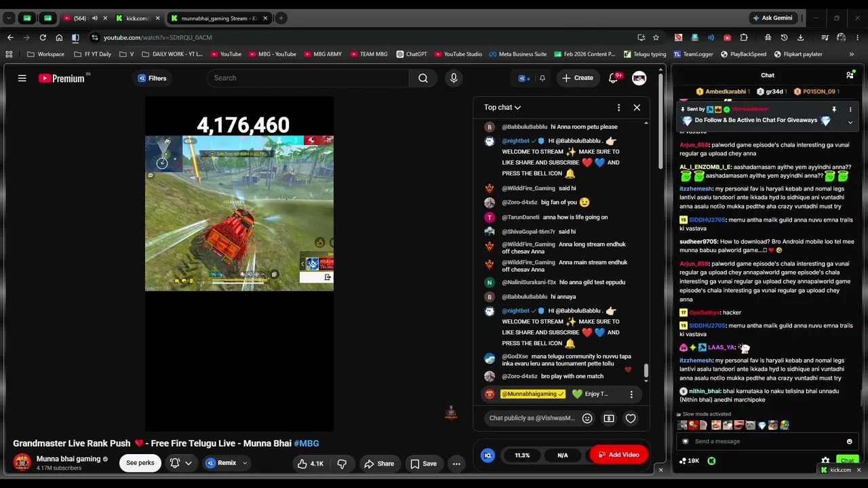Click the red Add Video button
868x488 pixels.
click(x=618, y=455)
